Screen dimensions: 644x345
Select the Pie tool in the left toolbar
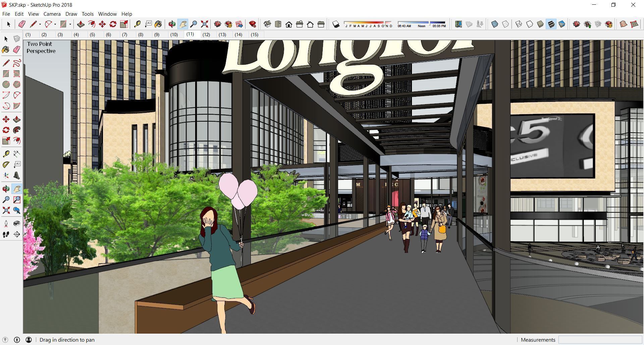[17, 106]
